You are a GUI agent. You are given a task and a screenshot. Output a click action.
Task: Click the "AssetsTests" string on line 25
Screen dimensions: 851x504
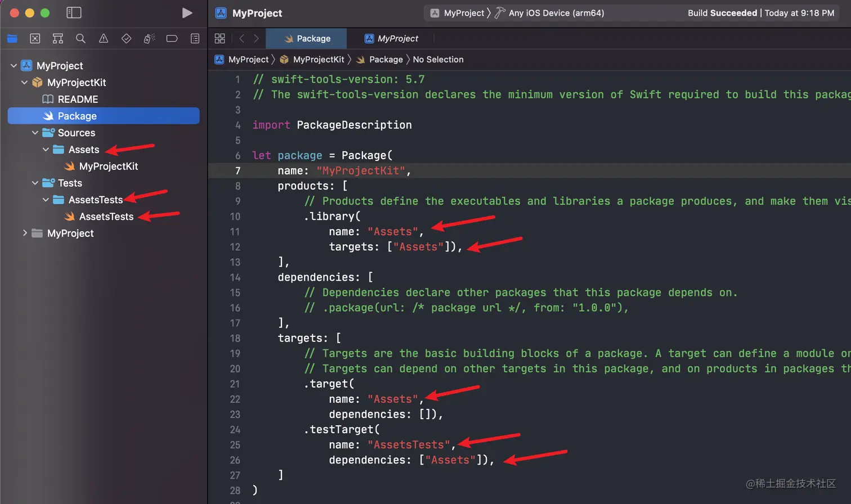[x=409, y=445]
